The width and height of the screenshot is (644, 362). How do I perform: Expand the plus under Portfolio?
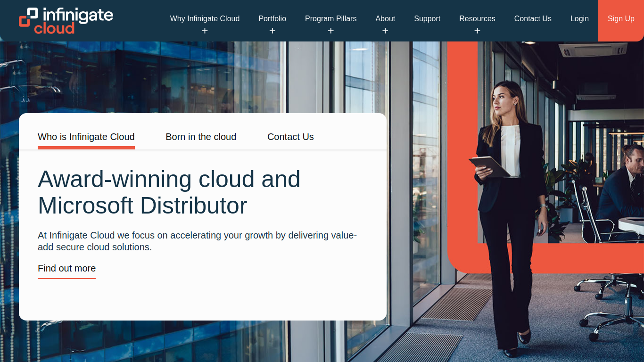272,31
